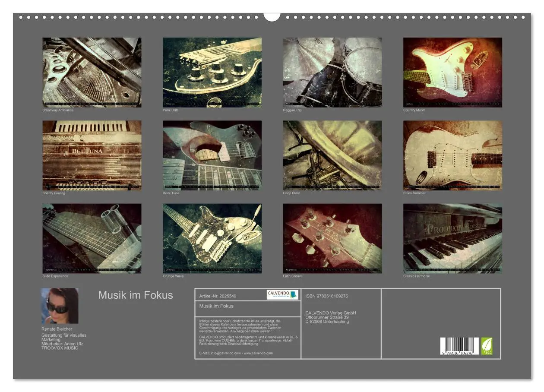View the "Grunge Wave" guitar image
544x392 pixels.
212,238
